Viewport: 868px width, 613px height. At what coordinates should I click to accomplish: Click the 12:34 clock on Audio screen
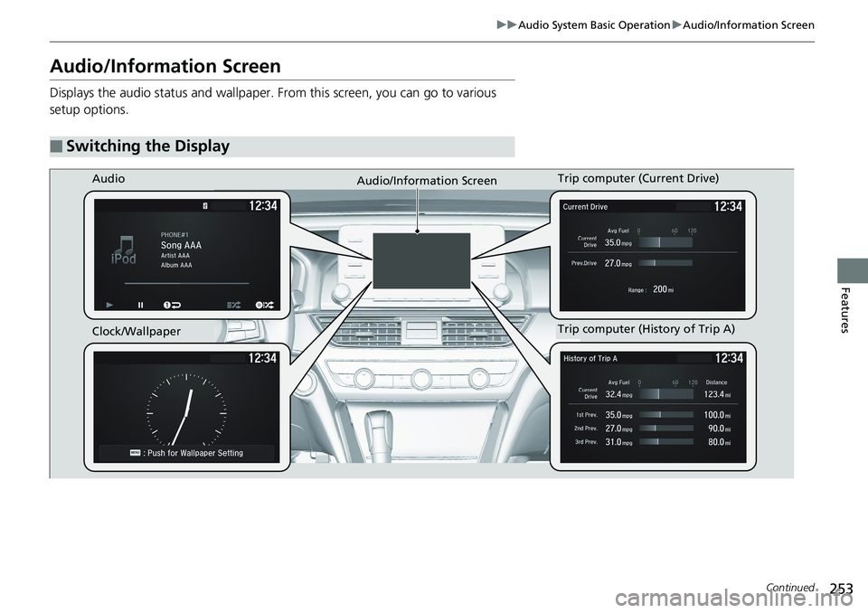263,205
